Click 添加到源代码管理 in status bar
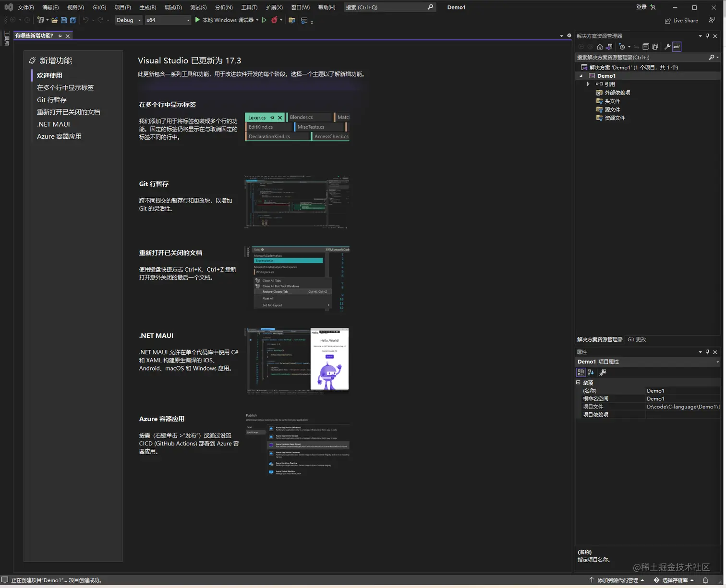The image size is (726, 588). (617, 580)
